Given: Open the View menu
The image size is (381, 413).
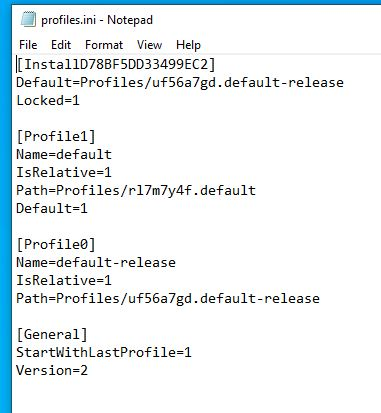Looking at the screenshot, I should point(149,45).
